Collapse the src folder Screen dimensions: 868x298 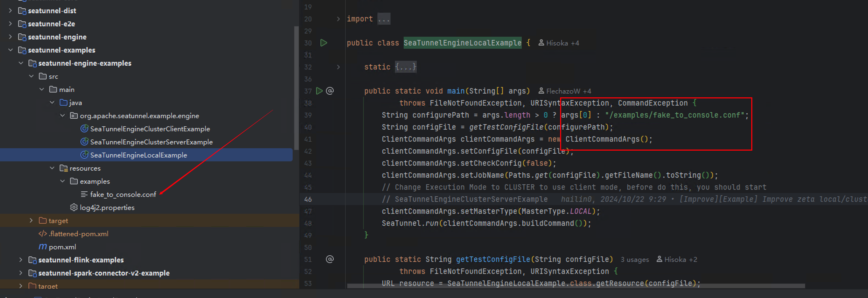(x=31, y=77)
